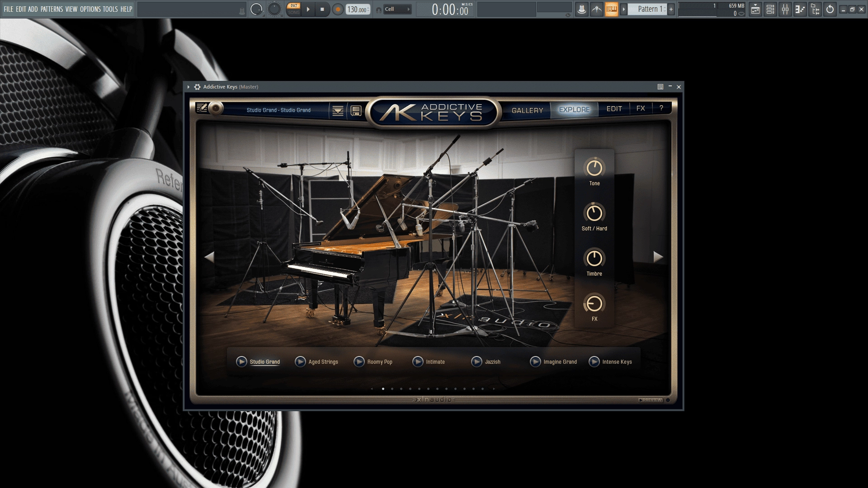The width and height of the screenshot is (868, 488).
Task: Click the round speaker knob beside preset name
Action: tap(217, 108)
